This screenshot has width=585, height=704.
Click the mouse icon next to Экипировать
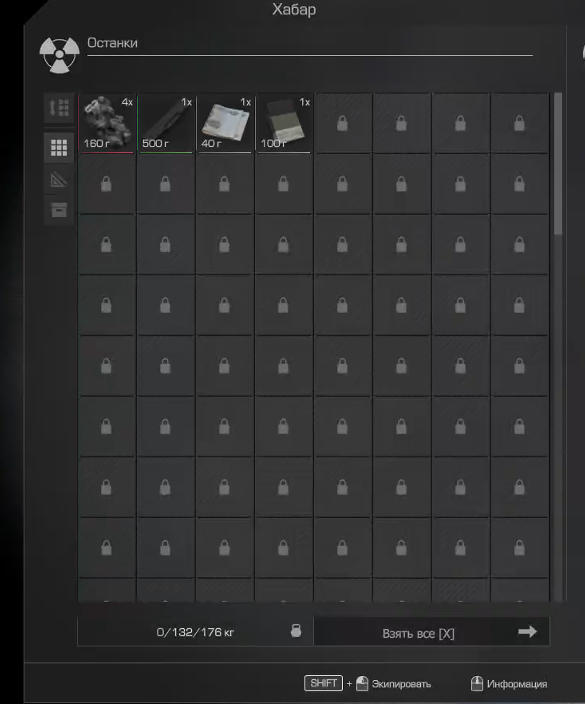click(x=362, y=683)
